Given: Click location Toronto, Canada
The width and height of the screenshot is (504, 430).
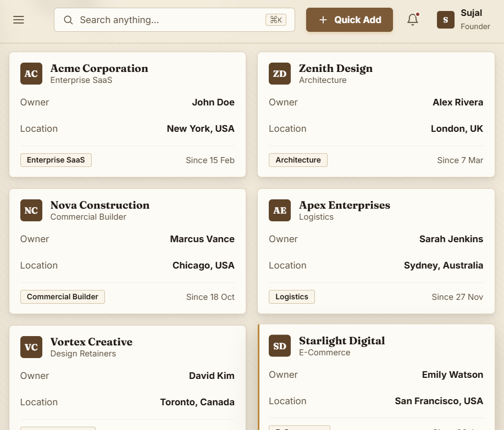Looking at the screenshot, I should coord(197,402).
